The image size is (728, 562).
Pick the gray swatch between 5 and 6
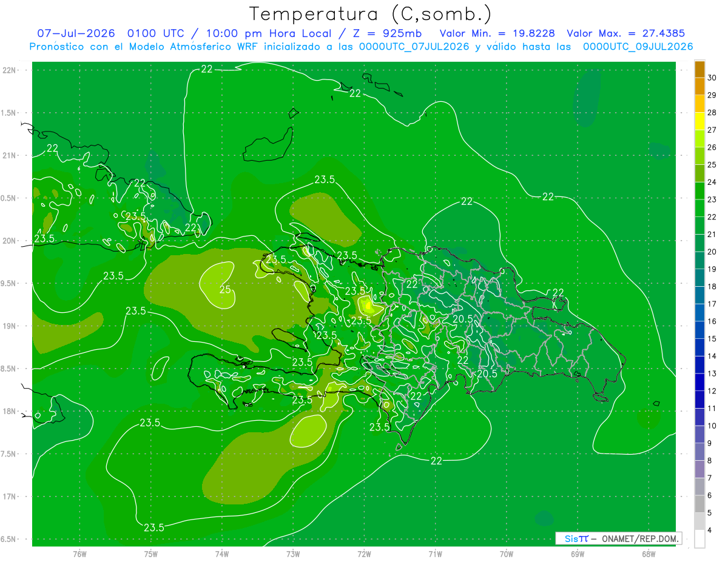(x=699, y=504)
